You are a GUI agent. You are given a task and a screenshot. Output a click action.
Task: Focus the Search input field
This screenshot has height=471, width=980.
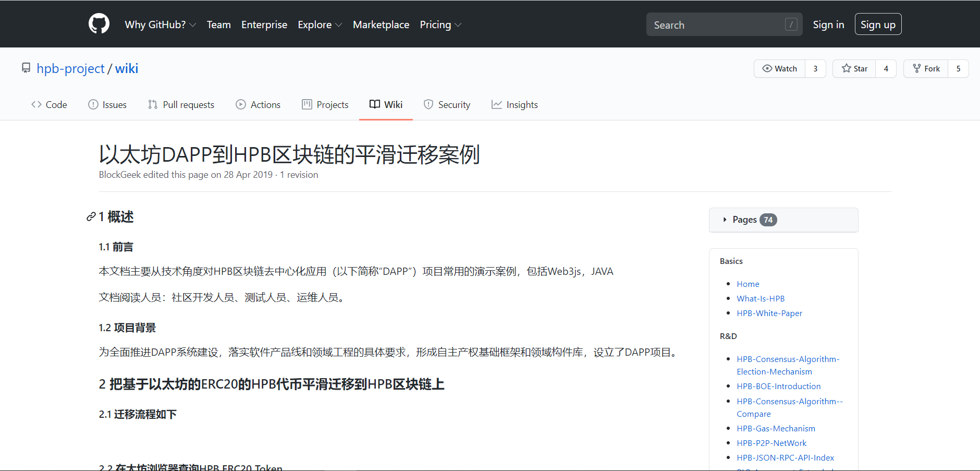pyautogui.click(x=725, y=25)
